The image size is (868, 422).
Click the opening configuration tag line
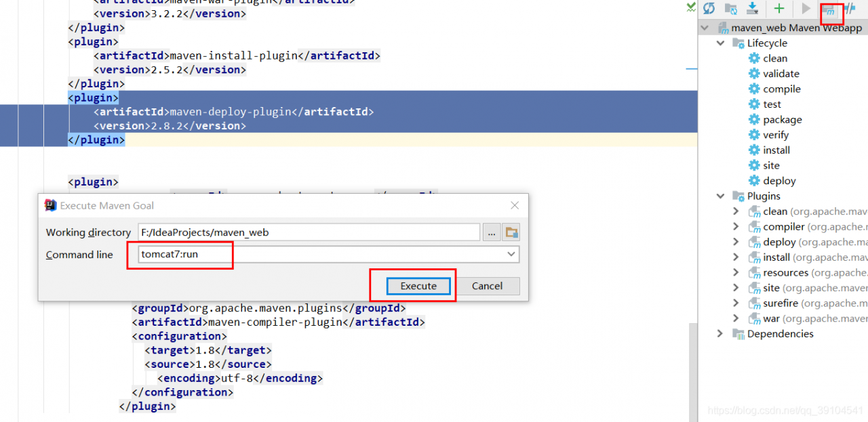tap(179, 336)
